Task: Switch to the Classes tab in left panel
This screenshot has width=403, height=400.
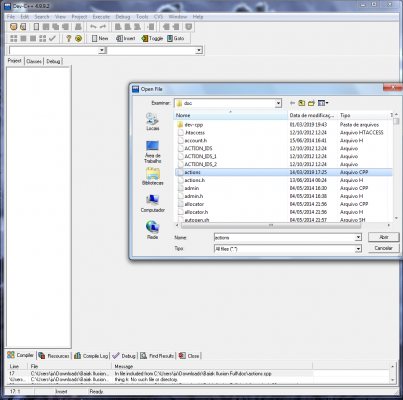Action: 34,61
